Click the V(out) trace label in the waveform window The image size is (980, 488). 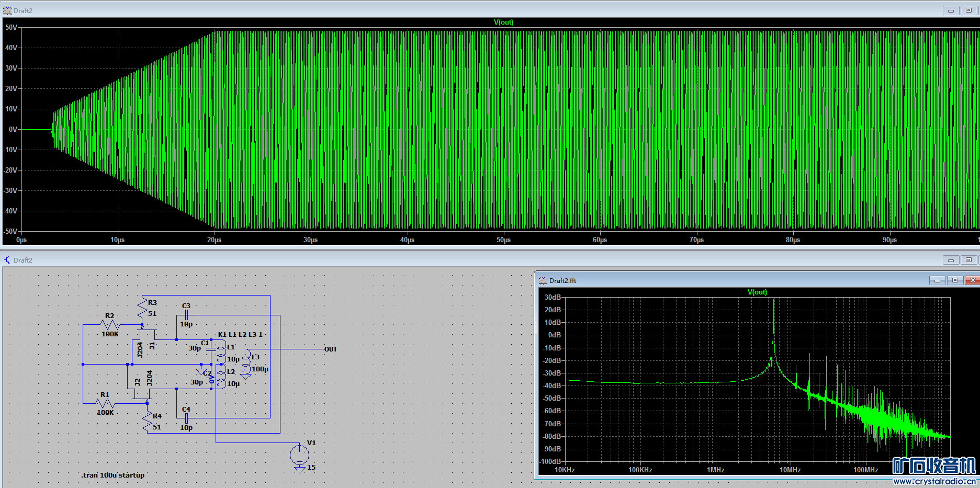click(x=503, y=22)
